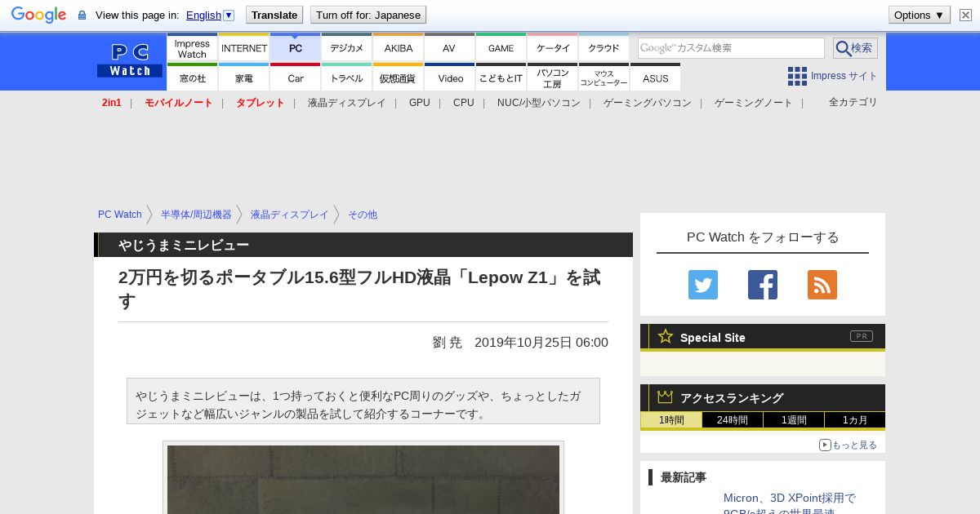Screen dimensions: 980x514
Task: Switch to the 1カ月 ranking tab
Action: point(854,420)
